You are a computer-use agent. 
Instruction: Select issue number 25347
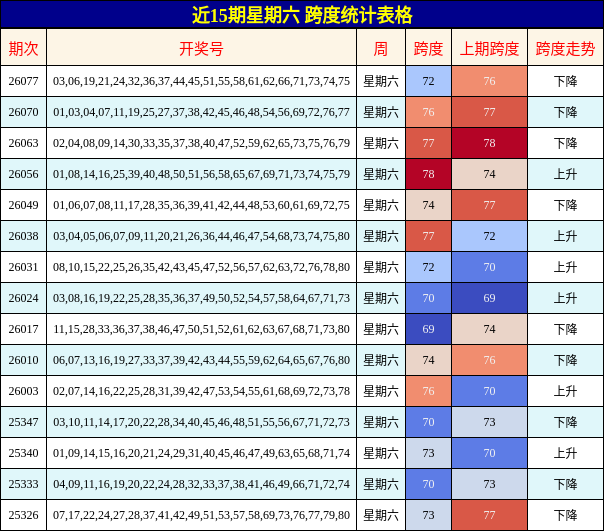pos(23,422)
